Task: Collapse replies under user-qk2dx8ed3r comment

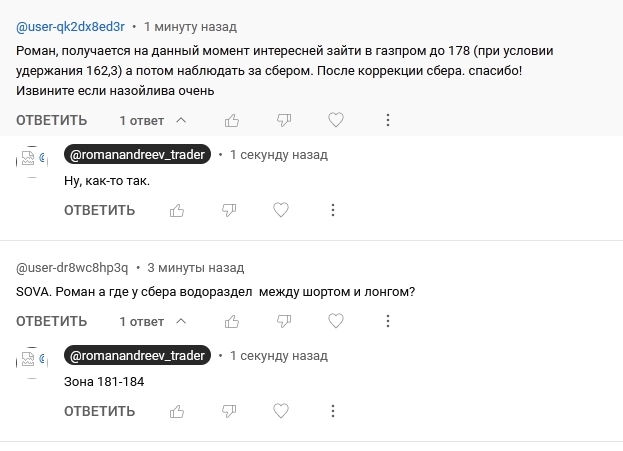Action: point(153,121)
